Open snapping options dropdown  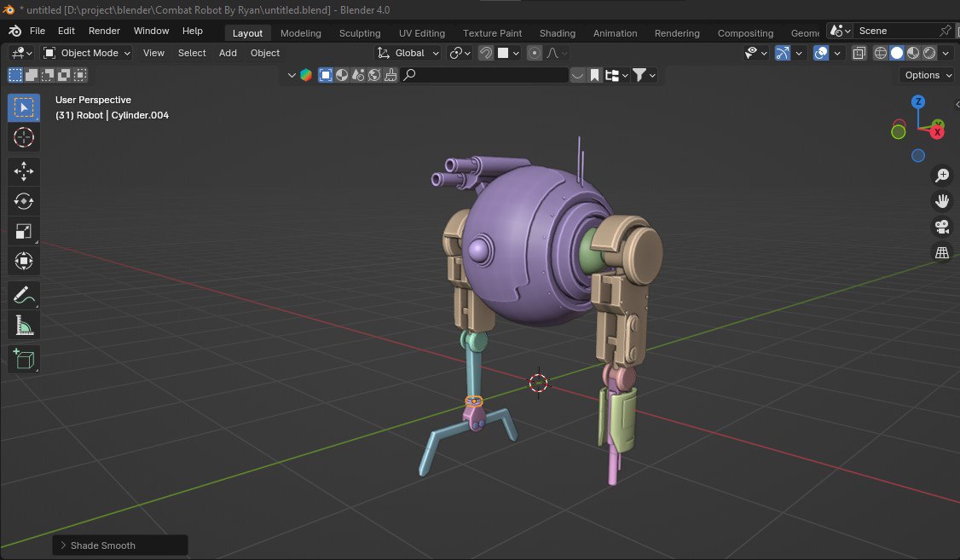509,53
